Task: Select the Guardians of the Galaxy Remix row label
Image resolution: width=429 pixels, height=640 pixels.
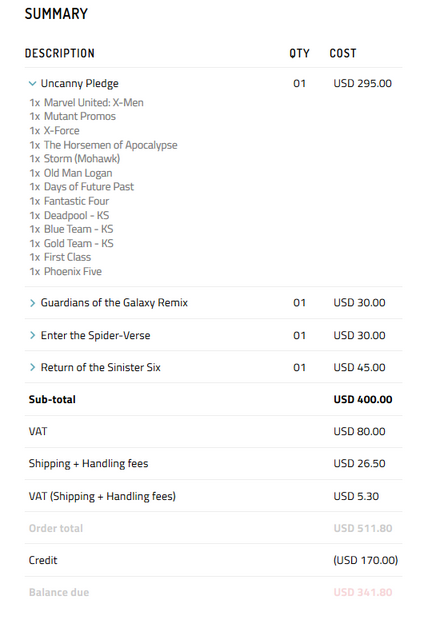Action: [x=114, y=303]
